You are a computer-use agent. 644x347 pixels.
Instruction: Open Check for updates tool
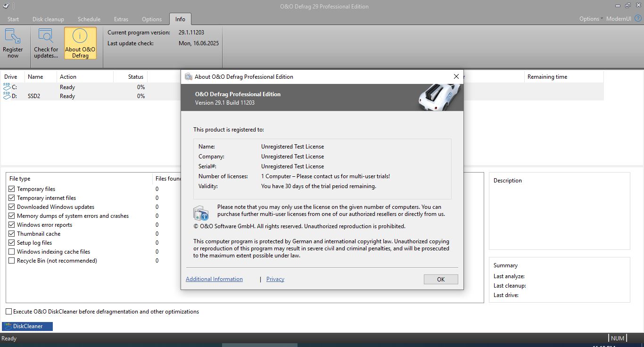(x=46, y=43)
